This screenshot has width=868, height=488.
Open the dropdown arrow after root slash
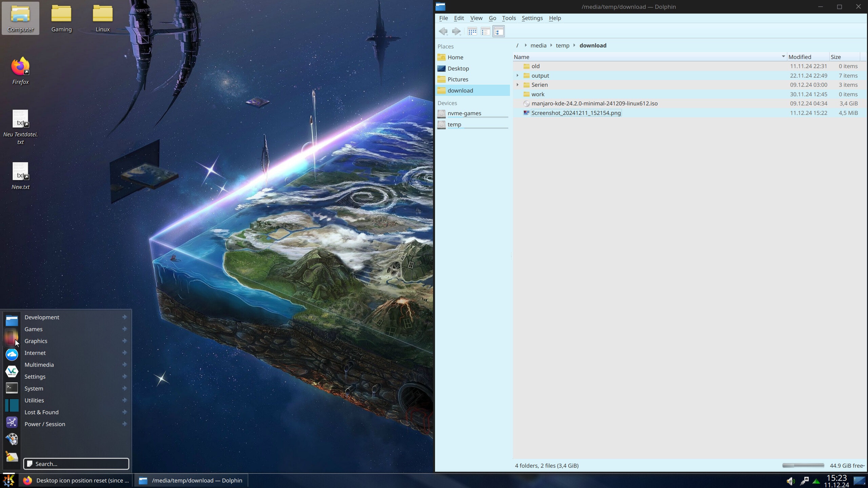(x=525, y=45)
